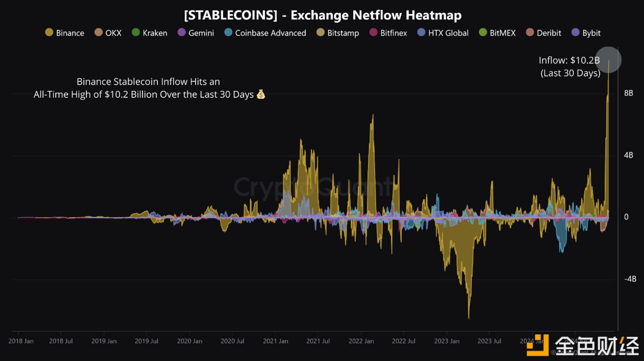Click the -4B y-axis label
This screenshot has height=361, width=644.
[630, 279]
